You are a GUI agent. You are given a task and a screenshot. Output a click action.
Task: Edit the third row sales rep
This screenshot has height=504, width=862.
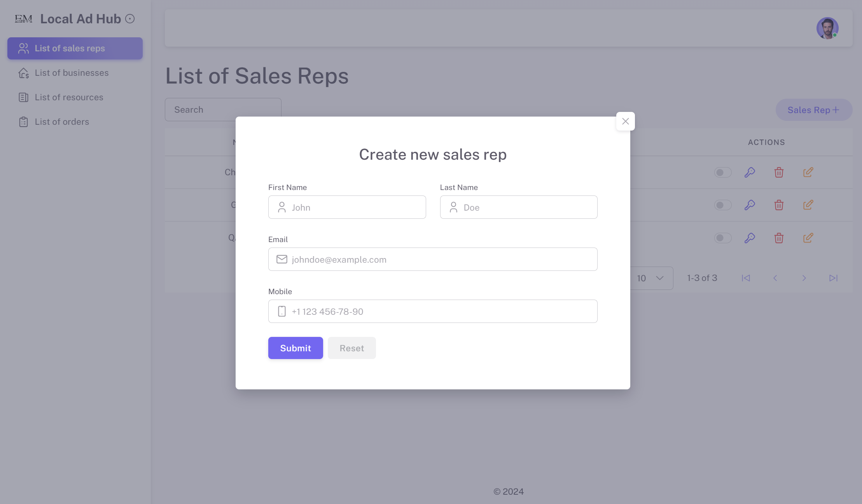click(x=808, y=238)
